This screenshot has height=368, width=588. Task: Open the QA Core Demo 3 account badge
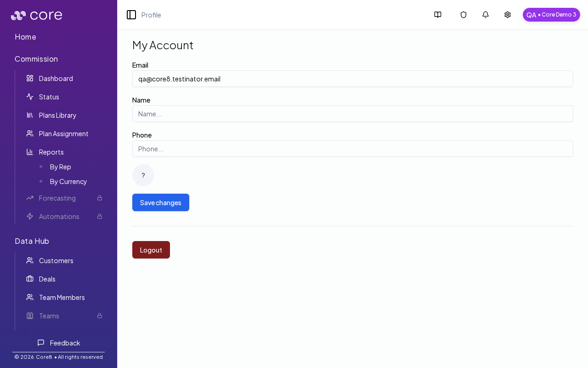[551, 15]
